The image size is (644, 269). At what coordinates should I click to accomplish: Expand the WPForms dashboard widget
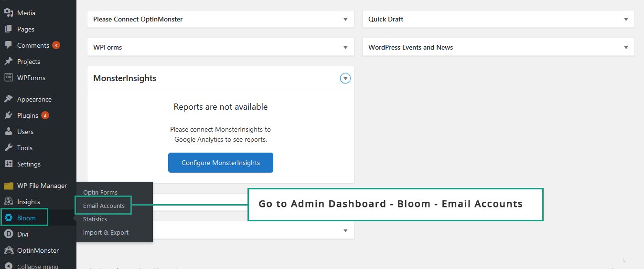345,48
